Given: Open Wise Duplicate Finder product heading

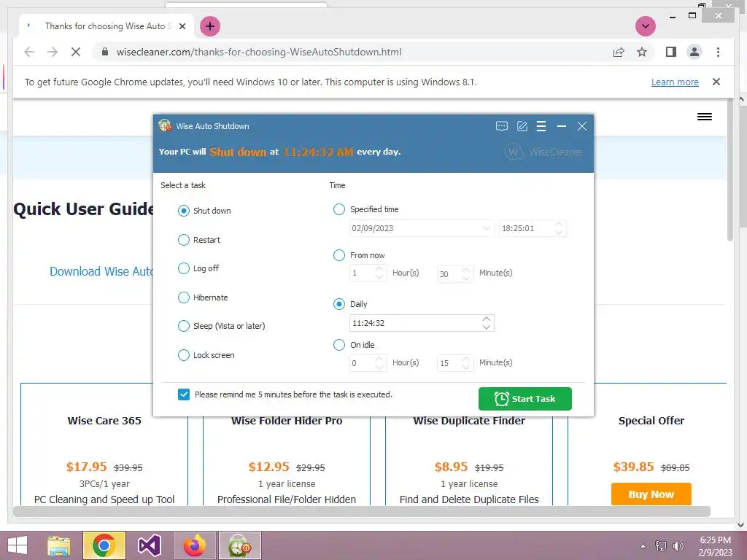Looking at the screenshot, I should pos(469,421).
